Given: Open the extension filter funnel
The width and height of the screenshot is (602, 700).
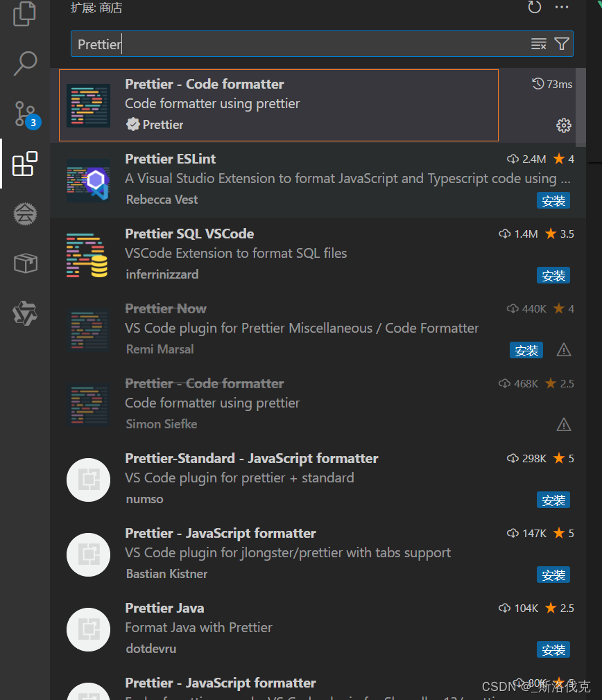Looking at the screenshot, I should pyautogui.click(x=562, y=44).
